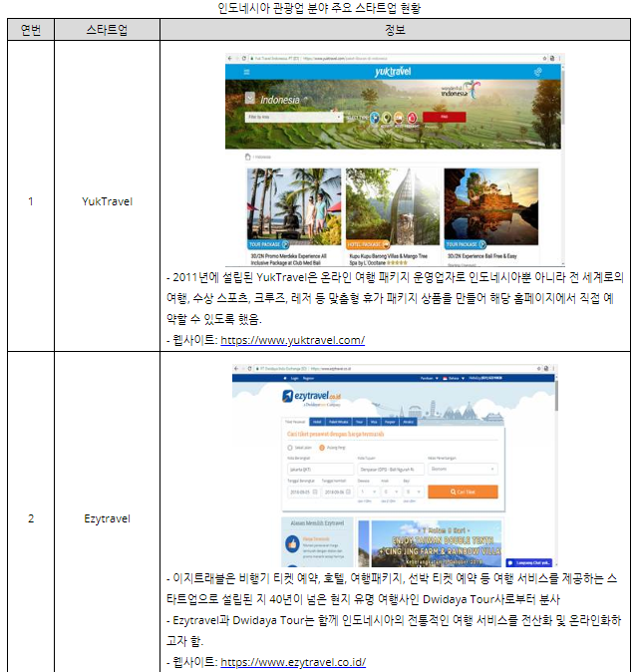The image size is (636, 672).
Task: Click 3D/2N Experience Bali Free & Easy title
Action: tap(482, 256)
